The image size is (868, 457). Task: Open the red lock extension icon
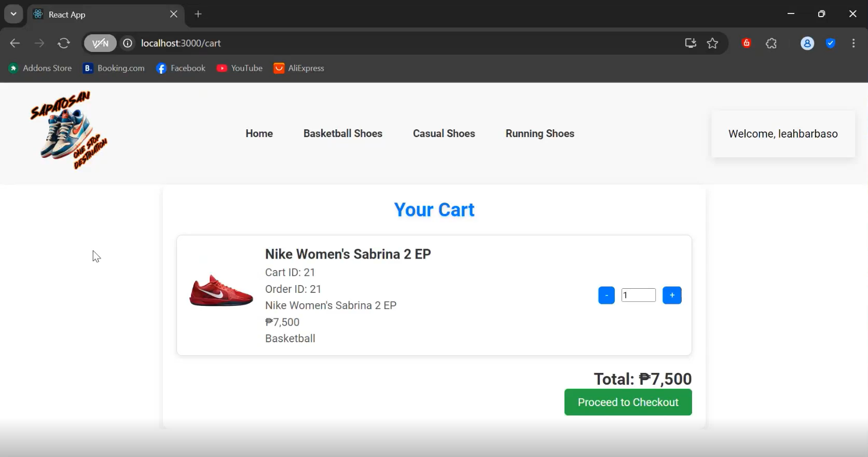coord(747,43)
